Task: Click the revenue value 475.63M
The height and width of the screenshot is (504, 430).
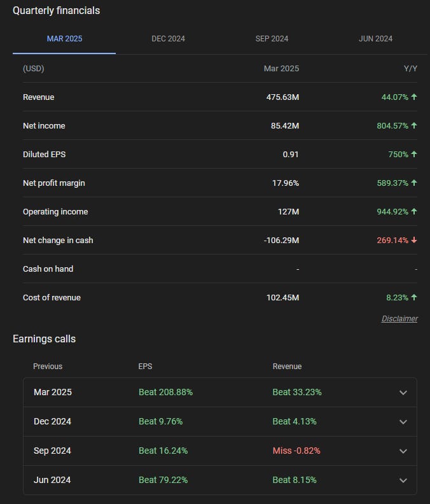Action: coord(282,97)
